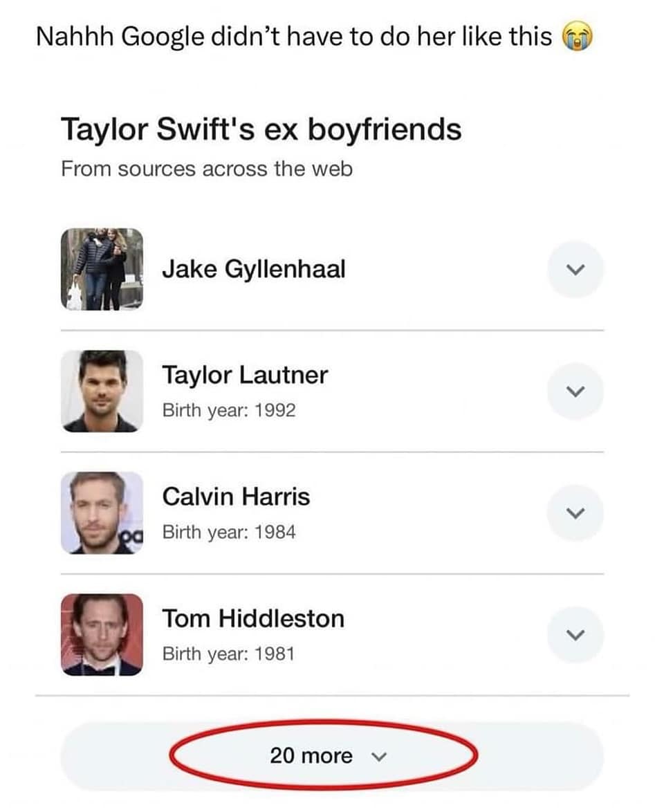Click the "Taylor Swift's ex boyfriends" heading
This screenshot has height=812, width=664.
pos(261,129)
